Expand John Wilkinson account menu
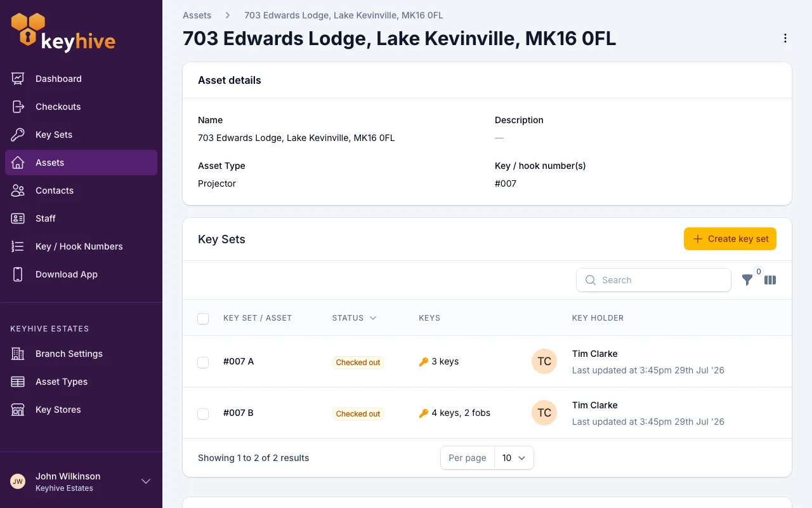 (146, 481)
